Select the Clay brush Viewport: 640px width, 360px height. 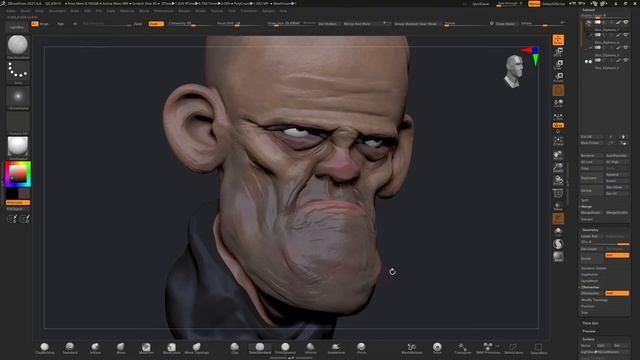[235, 348]
